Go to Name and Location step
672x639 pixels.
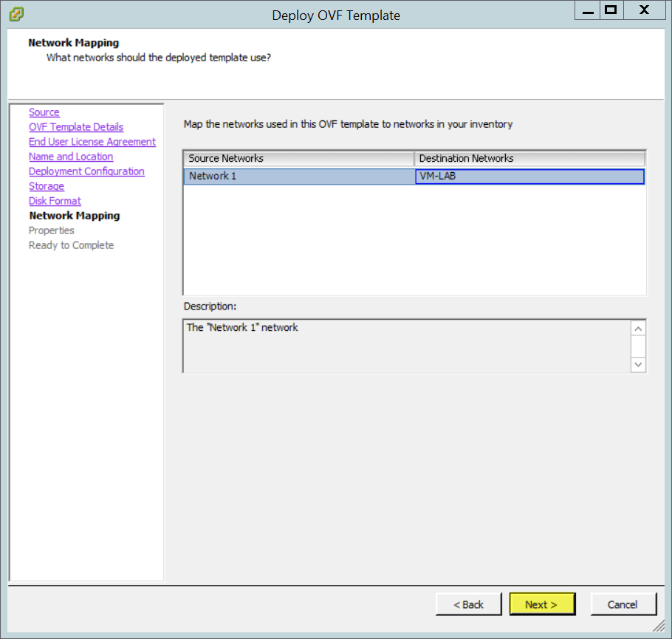click(71, 157)
